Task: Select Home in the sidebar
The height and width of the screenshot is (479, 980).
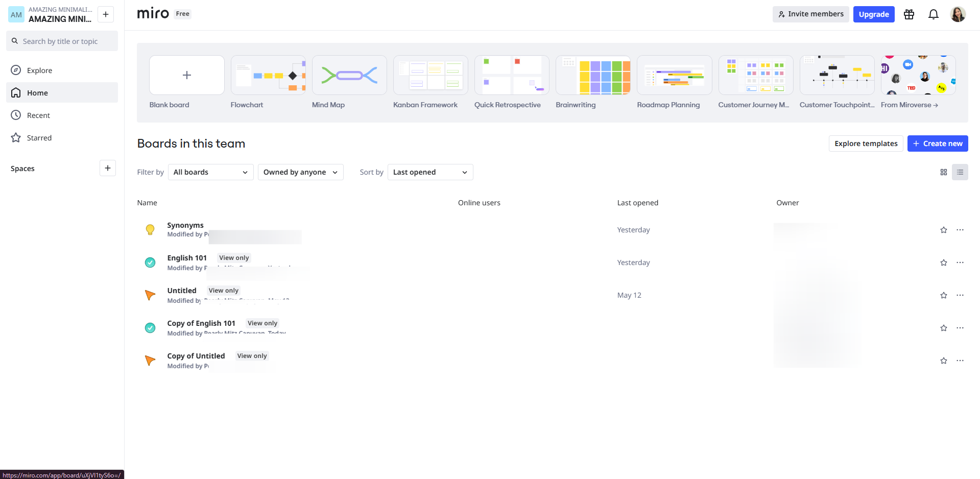Action: point(62,93)
